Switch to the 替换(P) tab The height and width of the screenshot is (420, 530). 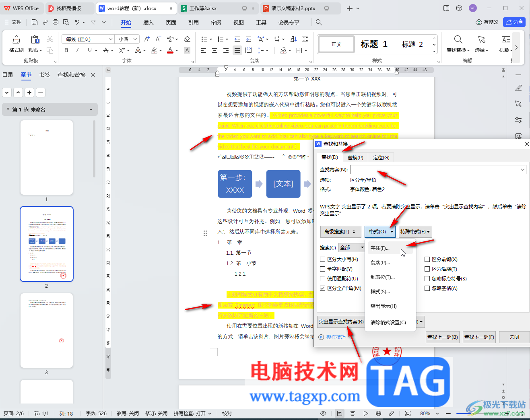click(355, 157)
